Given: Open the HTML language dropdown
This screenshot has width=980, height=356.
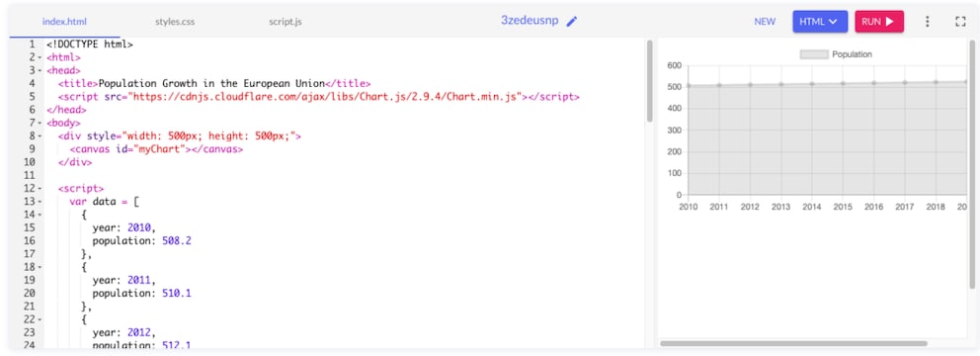Looking at the screenshot, I should click(820, 22).
